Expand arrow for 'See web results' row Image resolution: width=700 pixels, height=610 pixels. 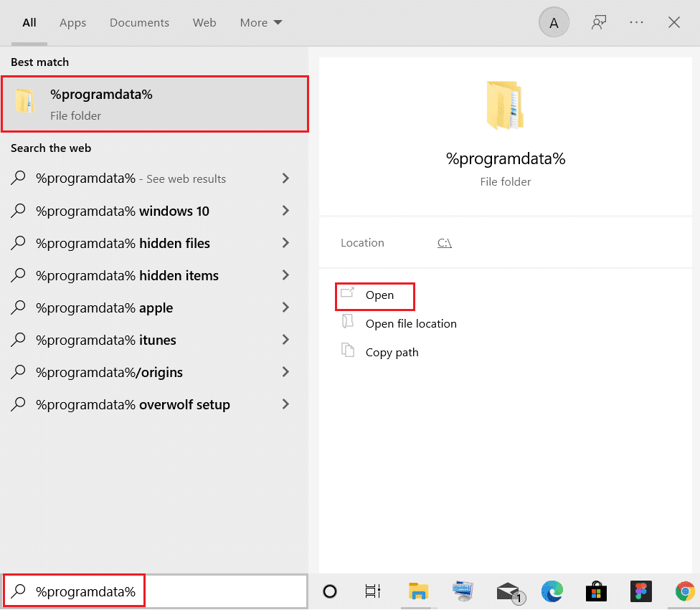[285, 178]
